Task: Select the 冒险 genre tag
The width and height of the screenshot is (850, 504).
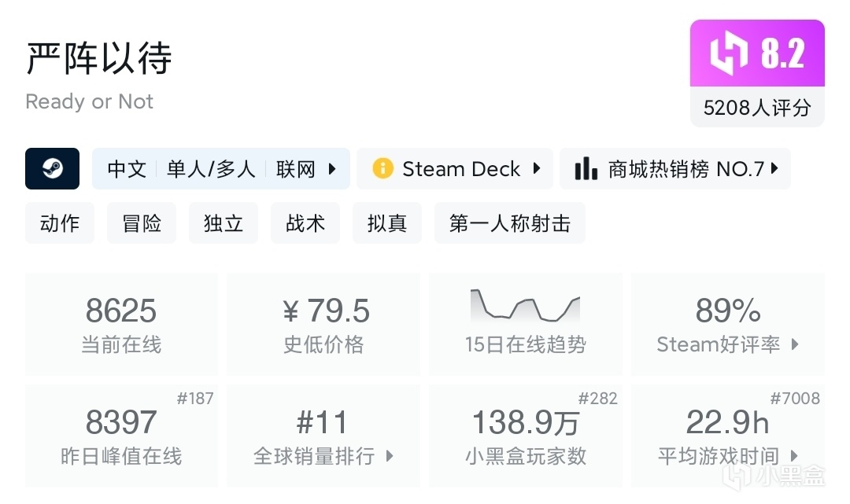Action: pos(142,223)
